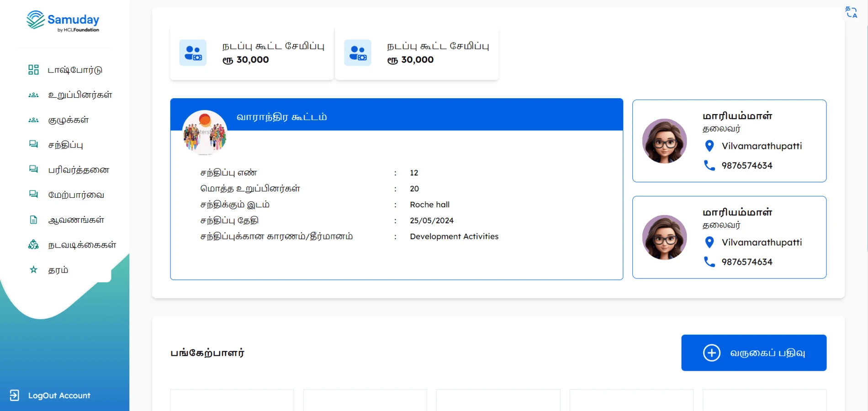Select பரிவர்த்தனை in the sidebar
Viewport: 868px width, 411px height.
(79, 170)
